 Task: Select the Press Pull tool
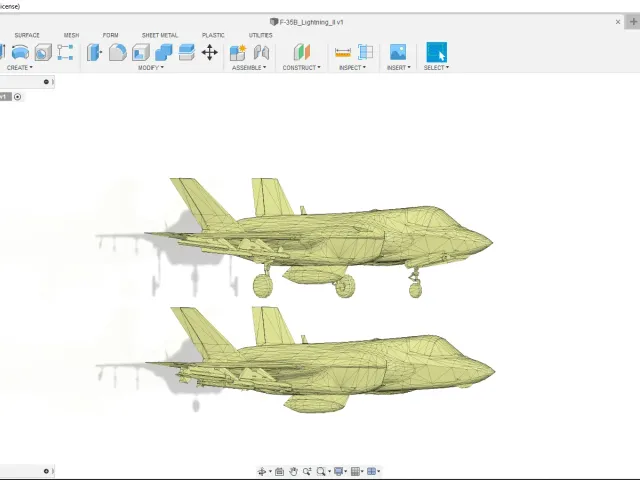click(x=94, y=52)
